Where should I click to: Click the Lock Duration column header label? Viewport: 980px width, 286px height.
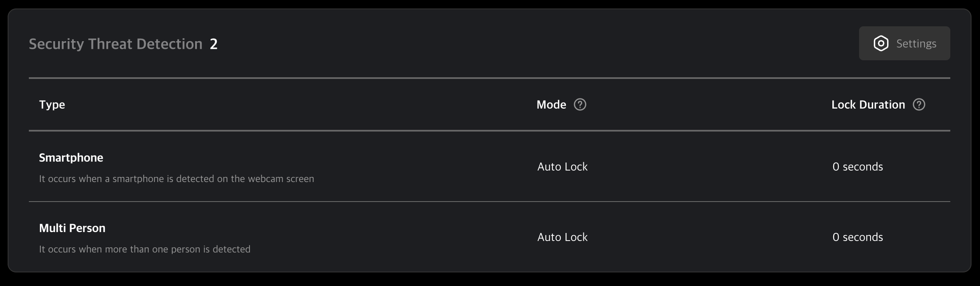(868, 105)
